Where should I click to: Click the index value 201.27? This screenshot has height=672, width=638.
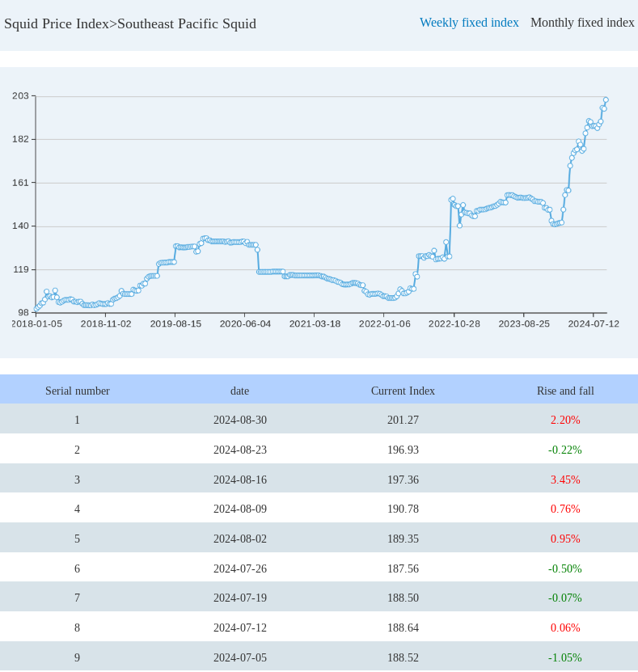(x=403, y=420)
